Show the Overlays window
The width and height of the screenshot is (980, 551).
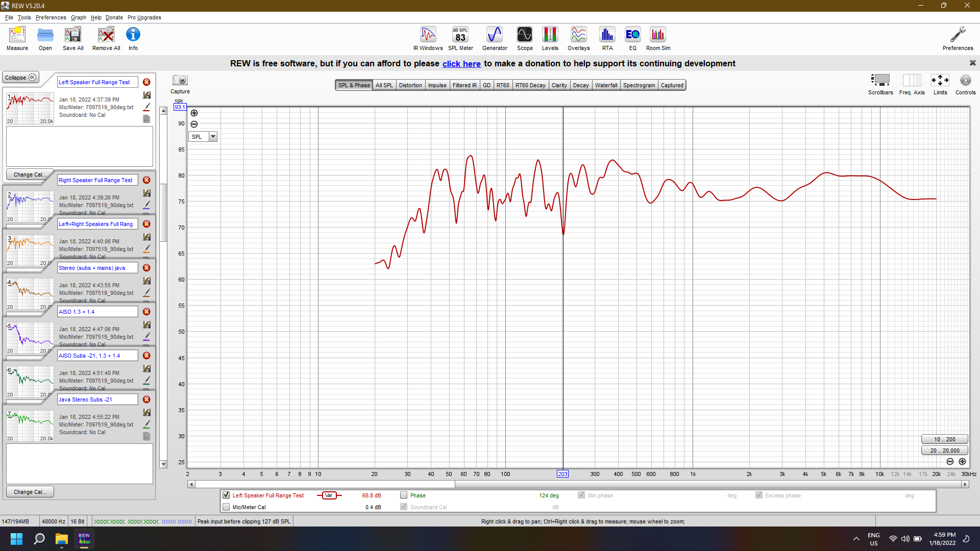click(578, 38)
